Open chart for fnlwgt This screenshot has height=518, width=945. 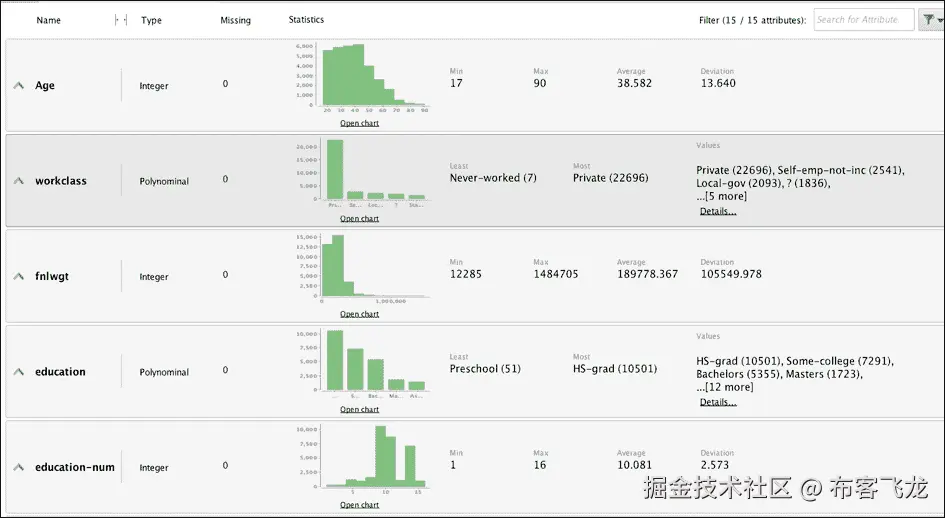(x=359, y=314)
